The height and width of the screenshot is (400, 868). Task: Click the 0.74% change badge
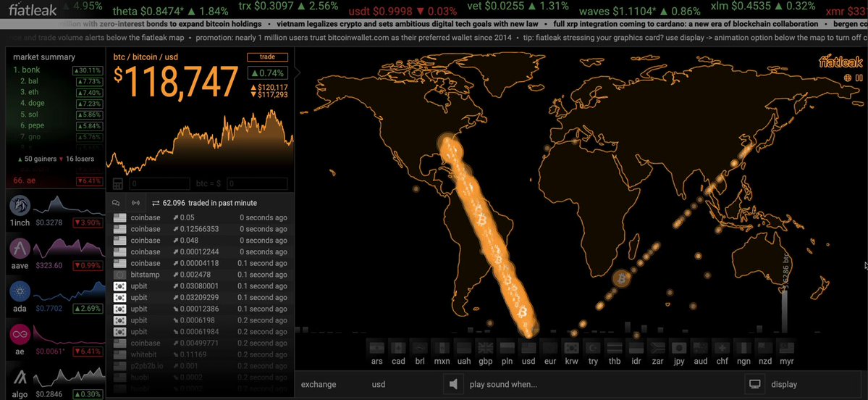pyautogui.click(x=267, y=72)
